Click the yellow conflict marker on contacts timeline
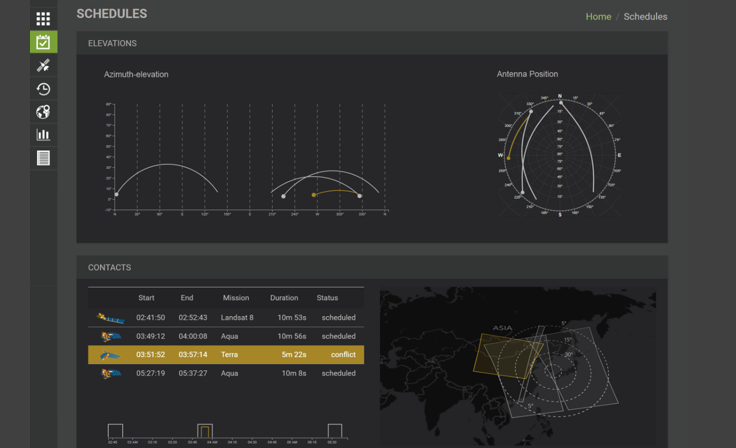Screen dimensions: 736x448 (x=205, y=432)
